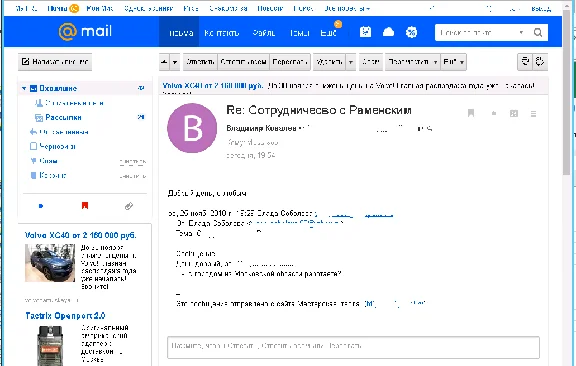Viewport: 576px width, 366px height.
Task: Open the dropdown arrow beside Удалить
Action: tap(351, 62)
